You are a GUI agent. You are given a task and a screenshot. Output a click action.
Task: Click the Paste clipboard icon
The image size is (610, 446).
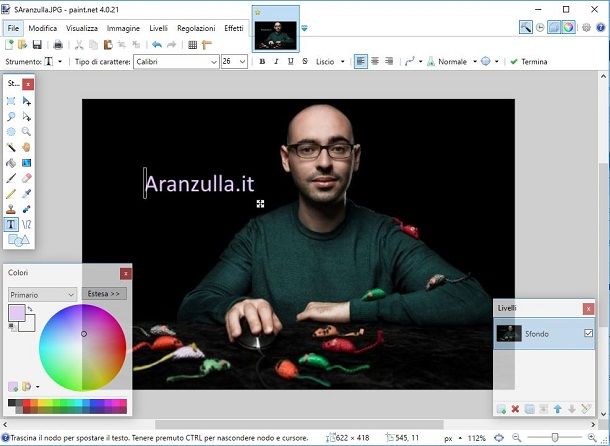[x=108, y=45]
